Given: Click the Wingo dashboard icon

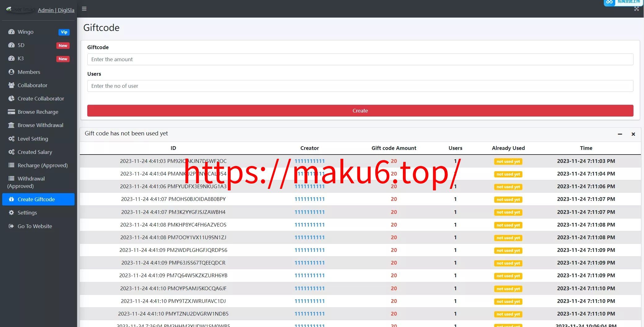Looking at the screenshot, I should [11, 32].
